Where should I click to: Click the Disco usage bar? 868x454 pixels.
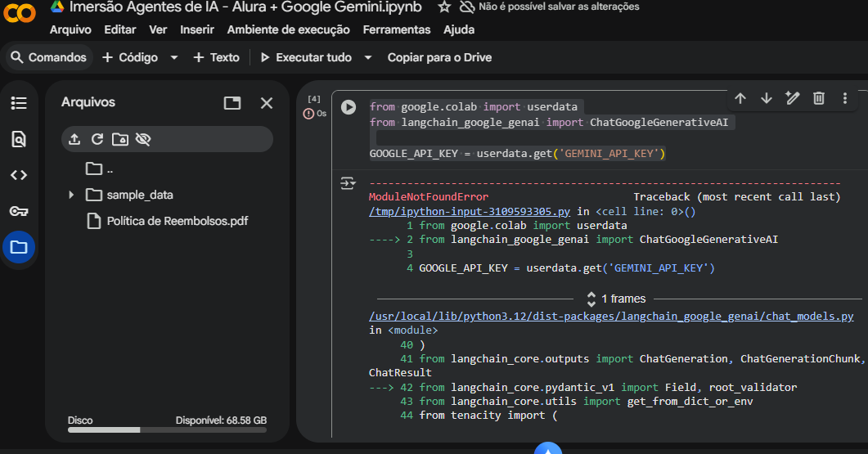167,429
